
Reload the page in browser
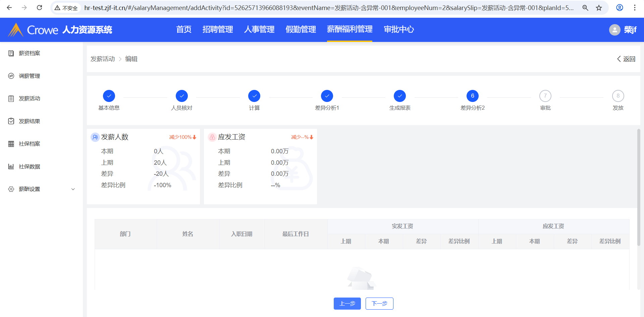(x=39, y=8)
